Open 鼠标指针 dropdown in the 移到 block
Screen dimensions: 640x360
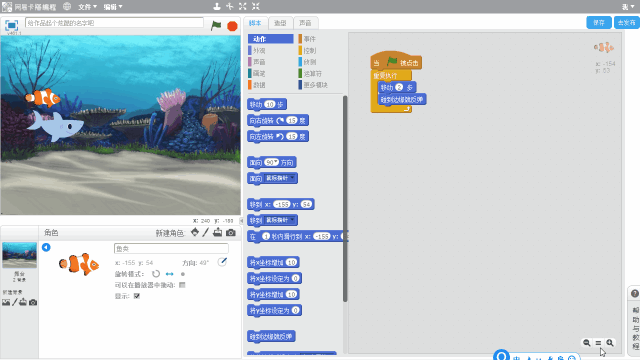pos(280,220)
